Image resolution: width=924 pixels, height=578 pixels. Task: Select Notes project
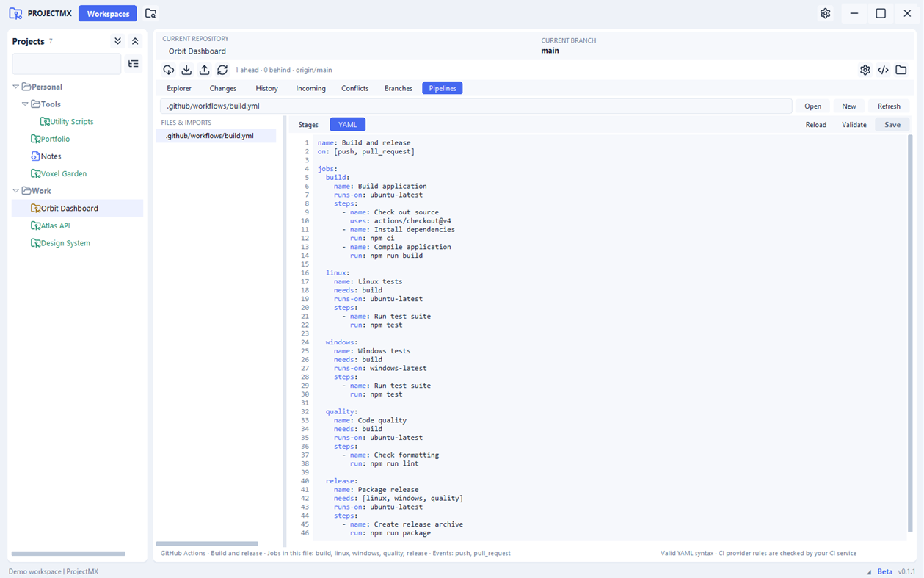[x=51, y=156]
